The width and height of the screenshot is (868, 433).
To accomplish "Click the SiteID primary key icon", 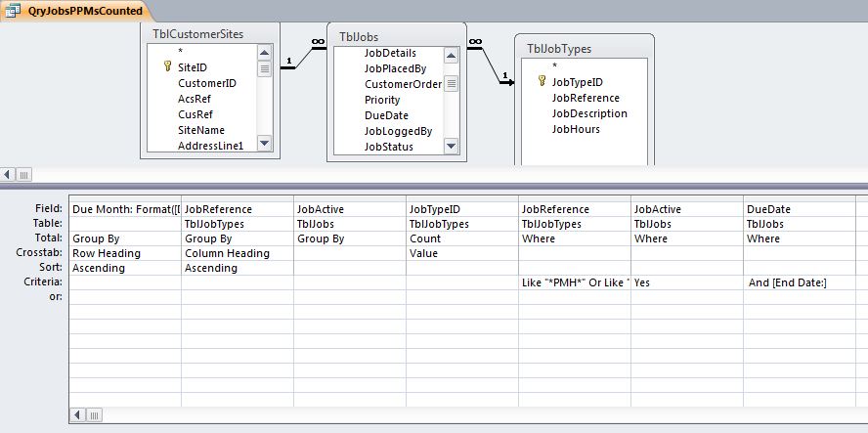I will 167,67.
